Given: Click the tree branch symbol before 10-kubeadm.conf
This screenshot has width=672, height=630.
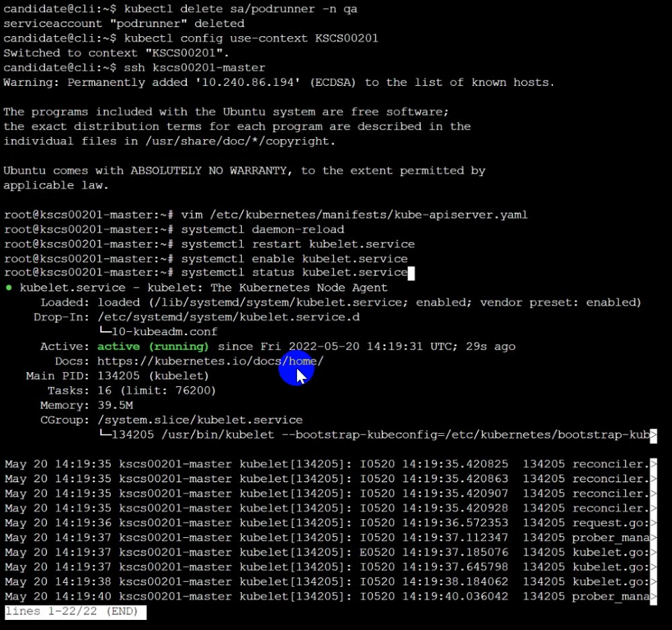Looking at the screenshot, I should click(104, 332).
